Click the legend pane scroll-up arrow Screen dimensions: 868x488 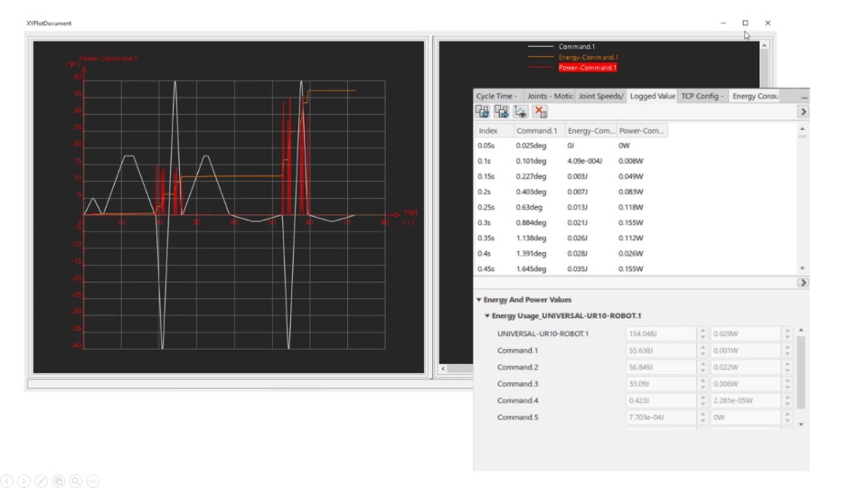(765, 46)
